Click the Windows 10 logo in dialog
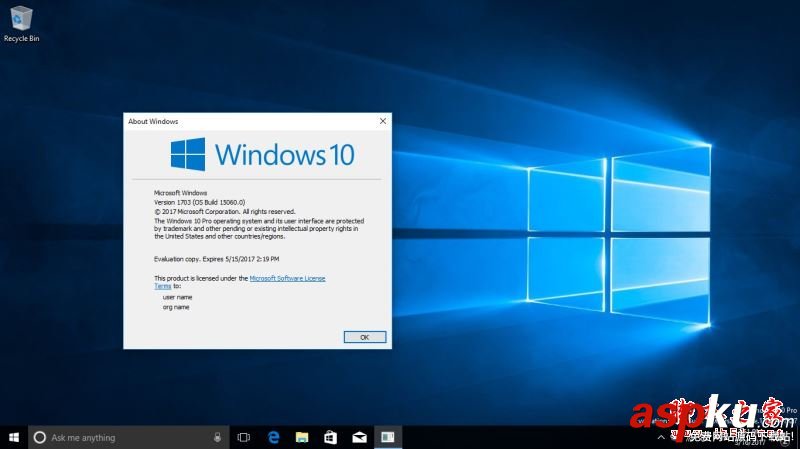 click(x=262, y=154)
